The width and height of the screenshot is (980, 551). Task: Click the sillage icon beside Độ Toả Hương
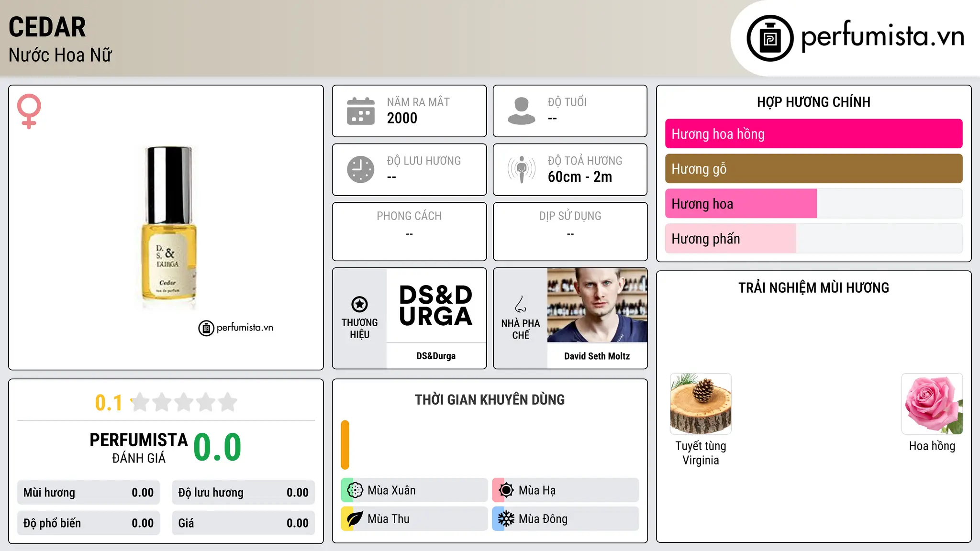click(522, 169)
